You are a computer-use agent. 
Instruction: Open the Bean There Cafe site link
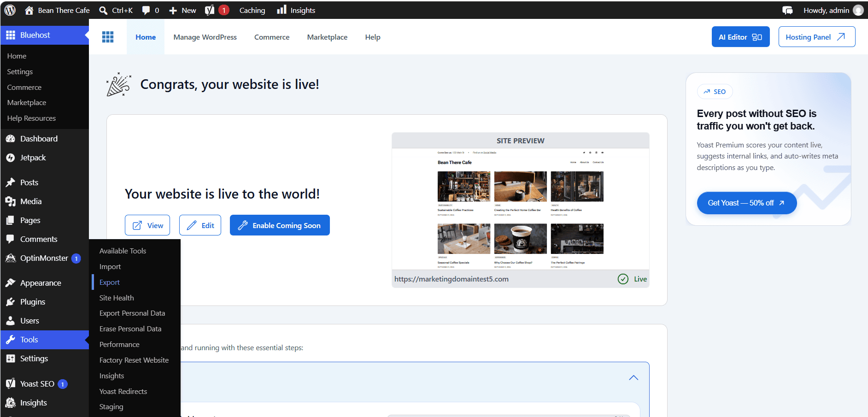tap(57, 10)
